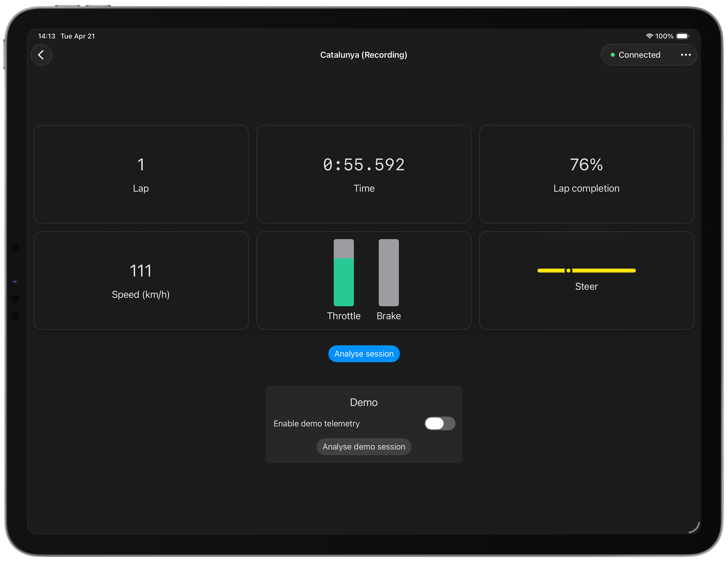Select the Lap number card
Screen dimensions: 728x563
141,174
